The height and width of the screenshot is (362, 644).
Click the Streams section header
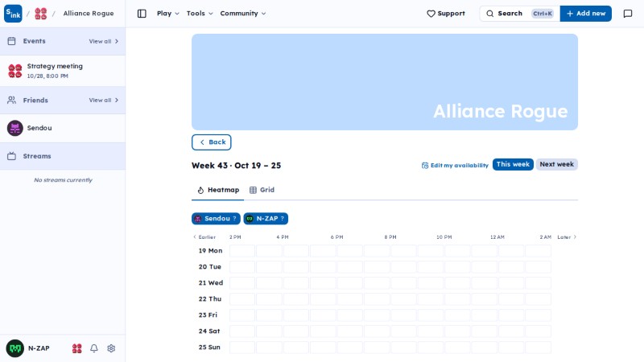pyautogui.click(x=63, y=156)
